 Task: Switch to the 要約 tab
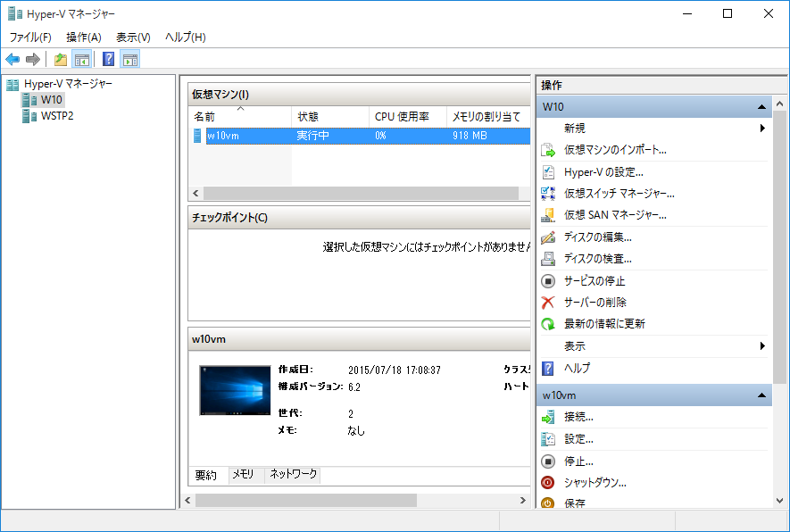pyautogui.click(x=206, y=475)
